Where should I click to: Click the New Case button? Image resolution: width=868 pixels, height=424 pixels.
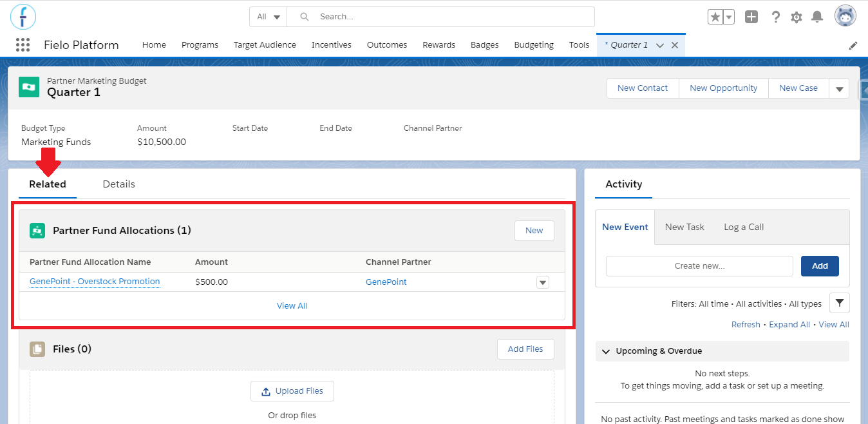point(798,88)
